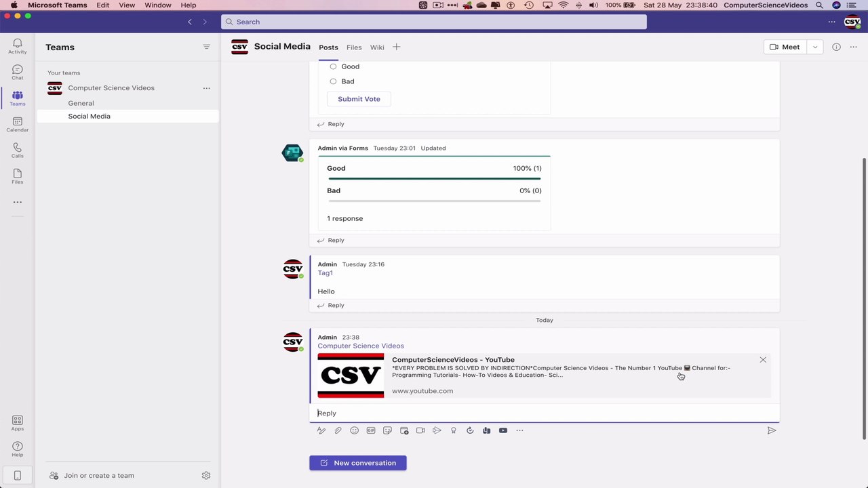Switch to the Files tab
This screenshot has height=488, width=868.
(x=354, y=47)
